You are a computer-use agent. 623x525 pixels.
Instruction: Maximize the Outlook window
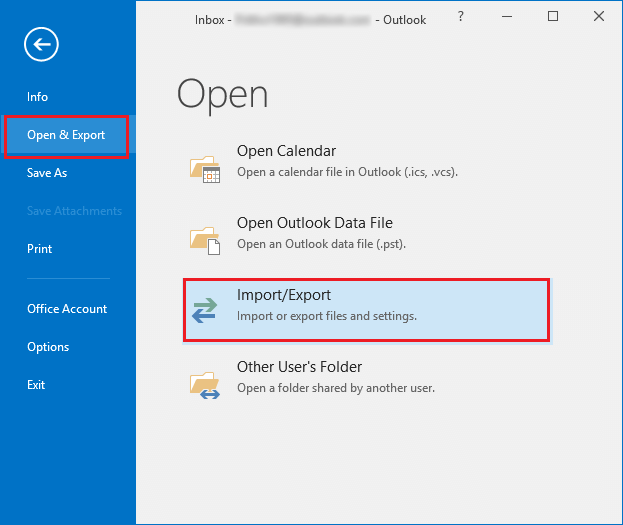[x=553, y=18]
